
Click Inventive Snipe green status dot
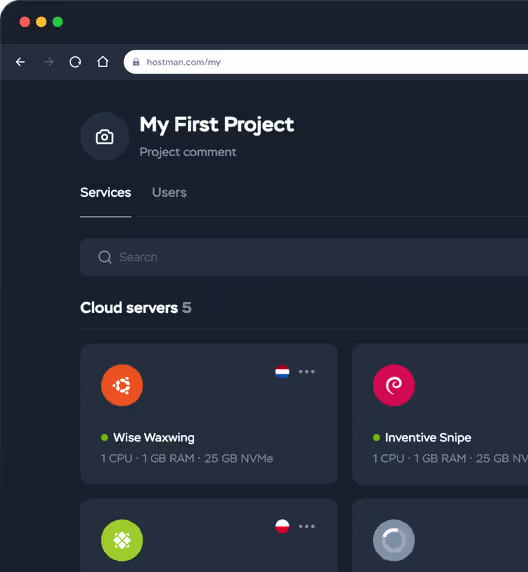point(377,437)
